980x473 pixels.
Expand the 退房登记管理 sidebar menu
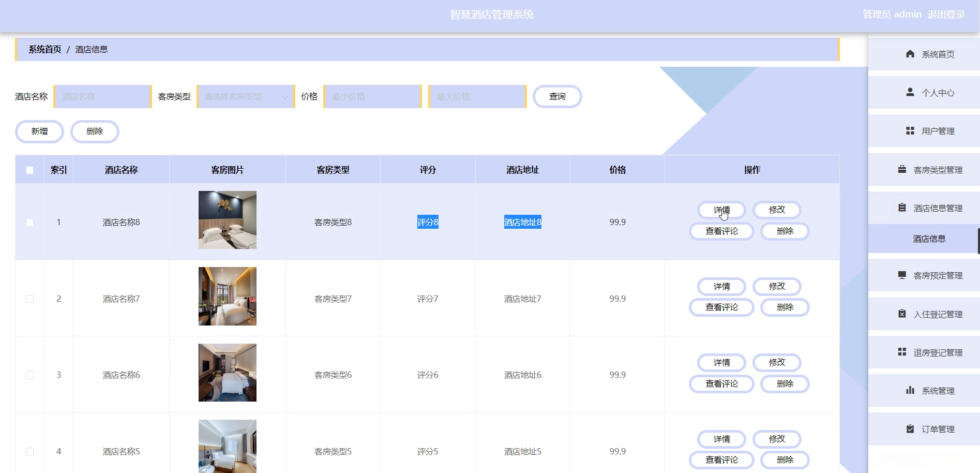point(924,352)
